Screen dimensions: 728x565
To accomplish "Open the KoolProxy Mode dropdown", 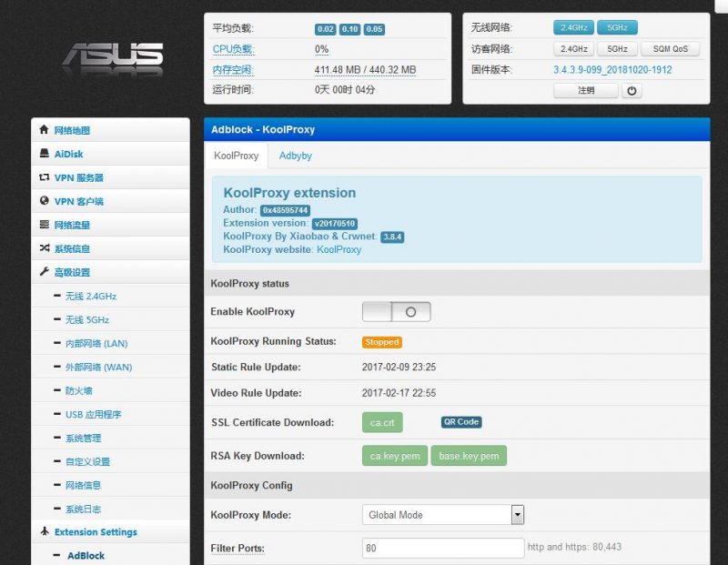I will click(x=442, y=515).
